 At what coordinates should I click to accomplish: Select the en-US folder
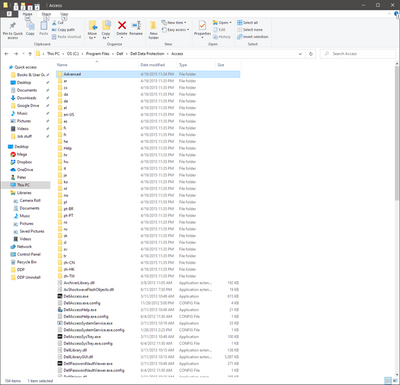[x=148, y=114]
